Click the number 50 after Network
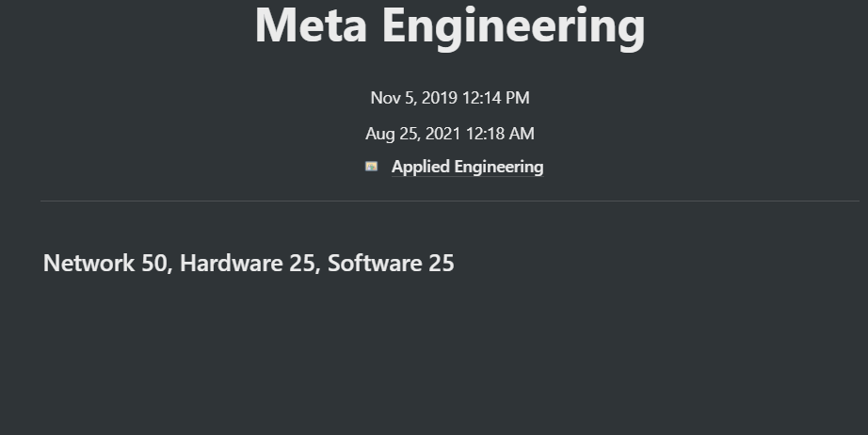The height and width of the screenshot is (435, 868). (x=153, y=263)
